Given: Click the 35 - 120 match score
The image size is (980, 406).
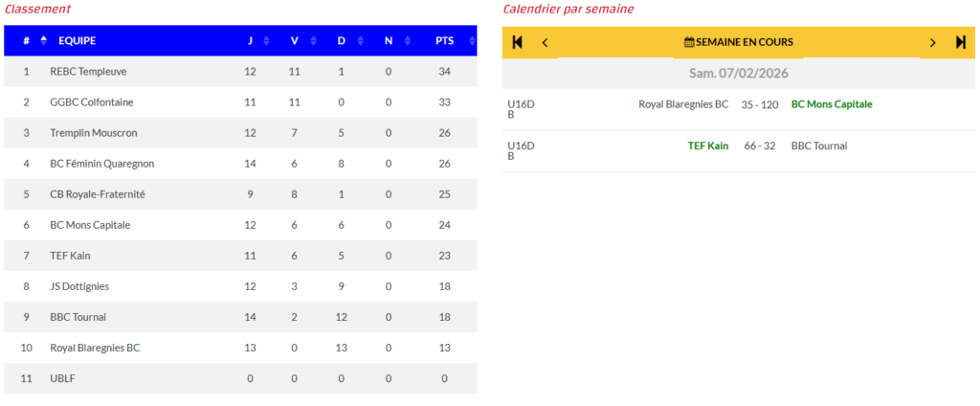Looking at the screenshot, I should click(x=760, y=104).
